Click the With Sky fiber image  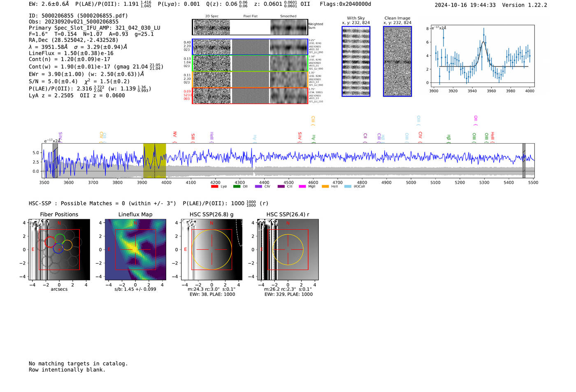coord(356,61)
